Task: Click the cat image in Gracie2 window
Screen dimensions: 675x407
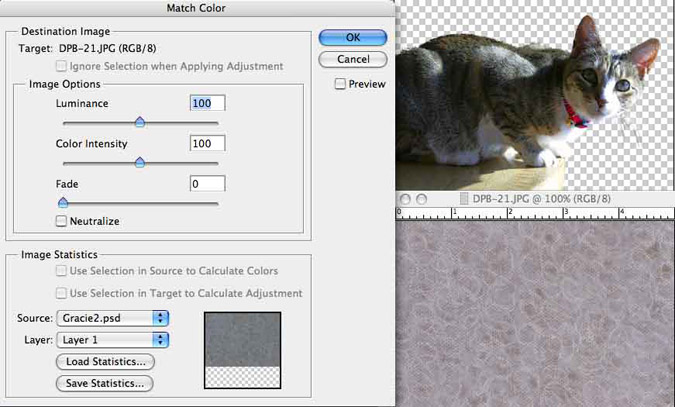Action: tap(527, 101)
